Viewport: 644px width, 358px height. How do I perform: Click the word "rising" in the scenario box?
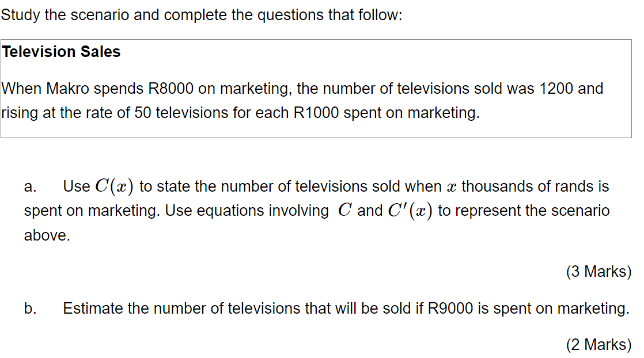tap(20, 113)
